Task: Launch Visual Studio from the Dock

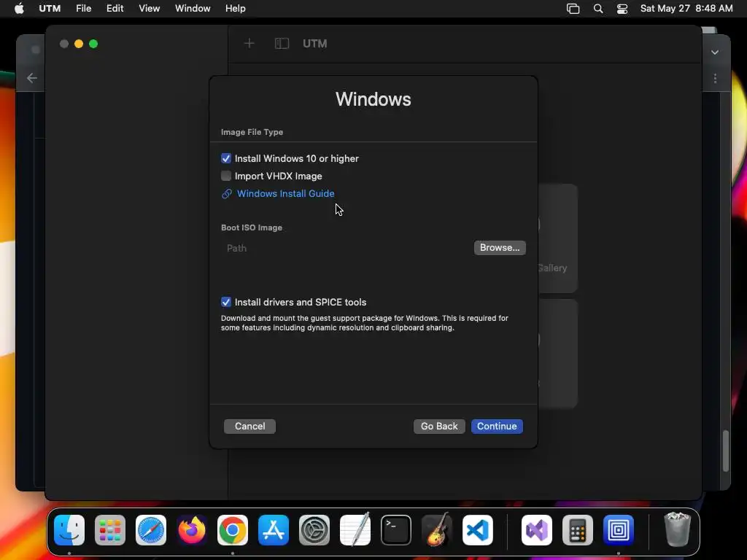Action: pyautogui.click(x=537, y=530)
